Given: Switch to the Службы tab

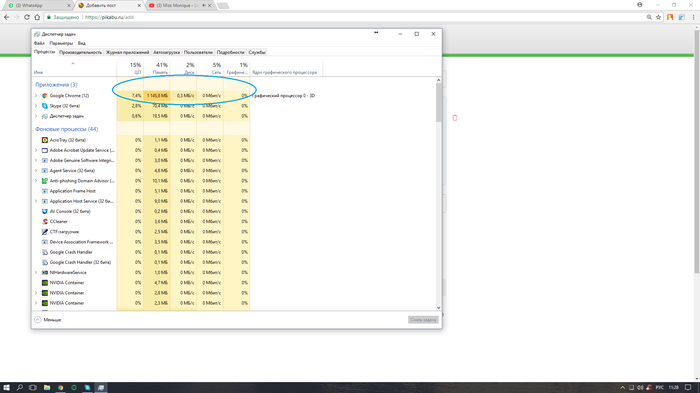Looking at the screenshot, I should point(257,52).
